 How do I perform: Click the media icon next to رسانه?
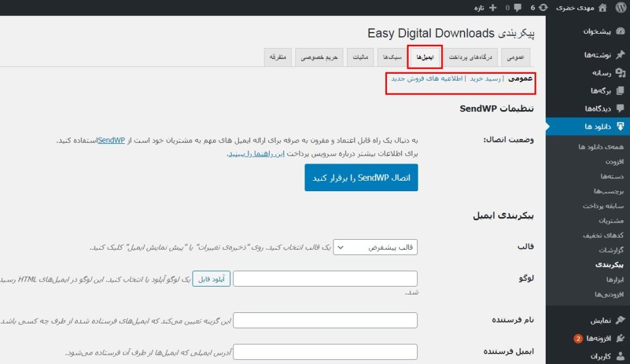[x=620, y=73]
